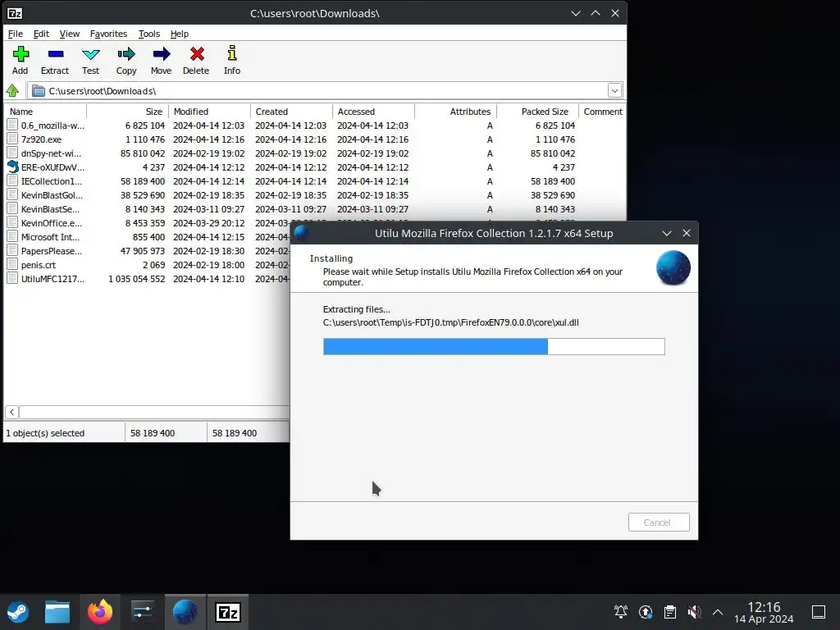Click the Add toolbar icon in 7-Zip
The image size is (840, 630).
pos(21,54)
